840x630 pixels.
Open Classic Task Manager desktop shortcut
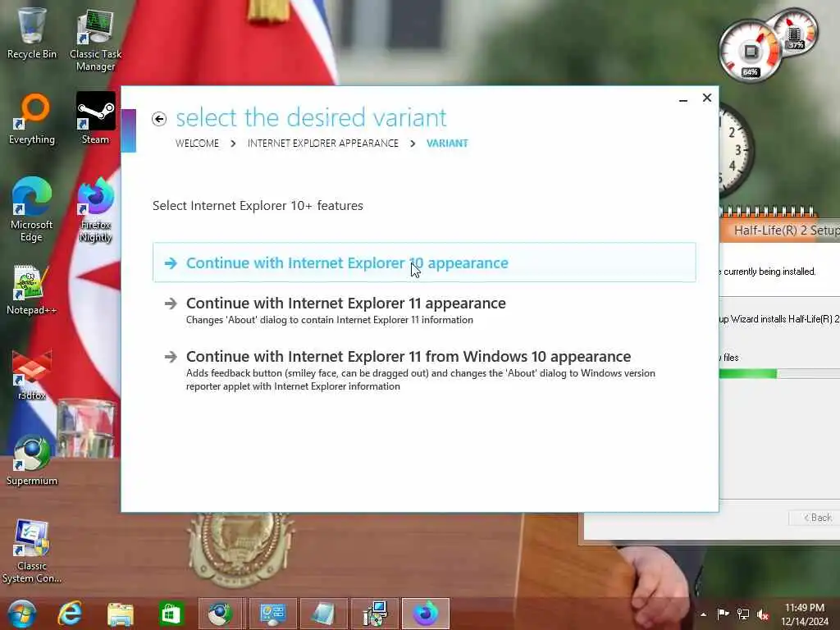click(x=95, y=40)
